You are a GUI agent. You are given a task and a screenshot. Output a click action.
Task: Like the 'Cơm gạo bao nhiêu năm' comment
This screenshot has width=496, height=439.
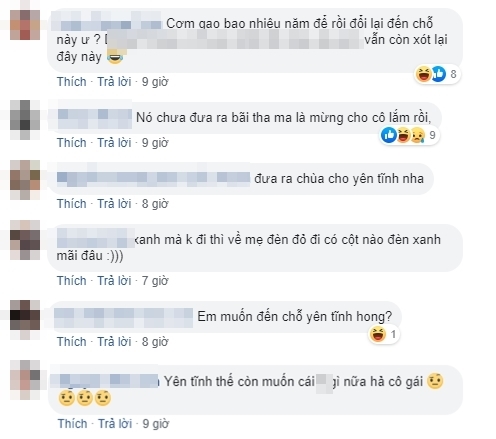(x=71, y=82)
